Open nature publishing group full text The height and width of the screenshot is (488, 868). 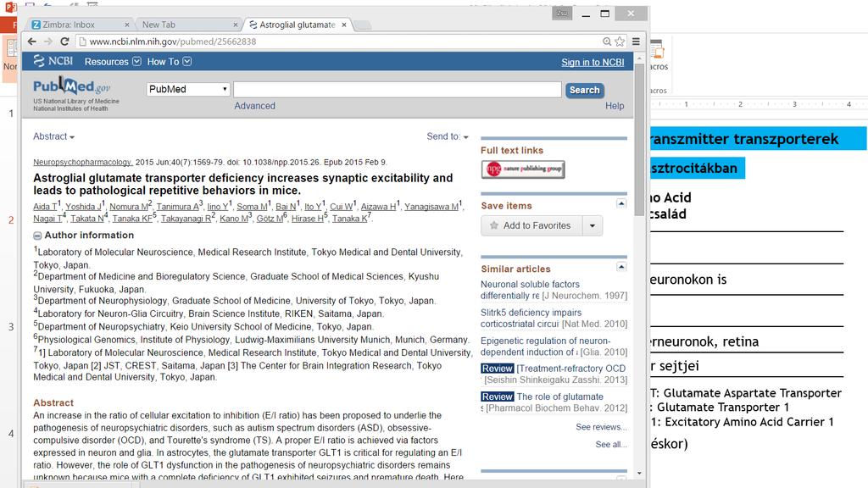point(522,169)
